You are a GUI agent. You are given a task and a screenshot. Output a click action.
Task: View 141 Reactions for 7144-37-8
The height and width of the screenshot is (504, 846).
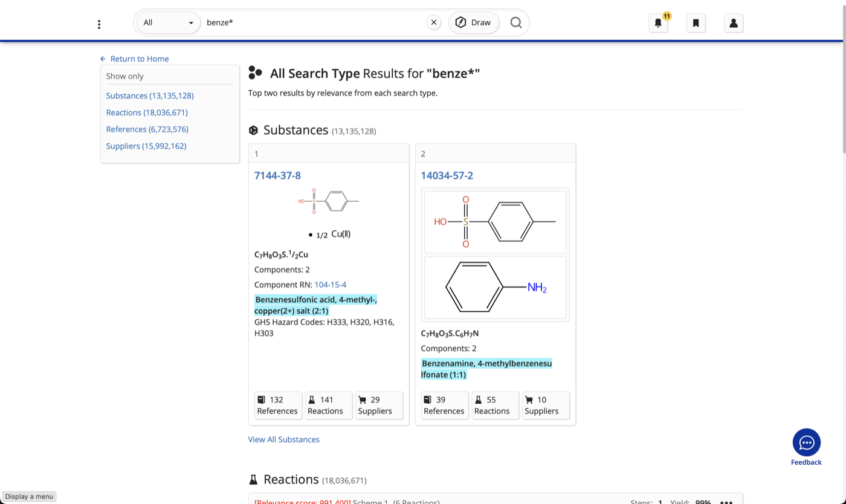[x=328, y=405]
